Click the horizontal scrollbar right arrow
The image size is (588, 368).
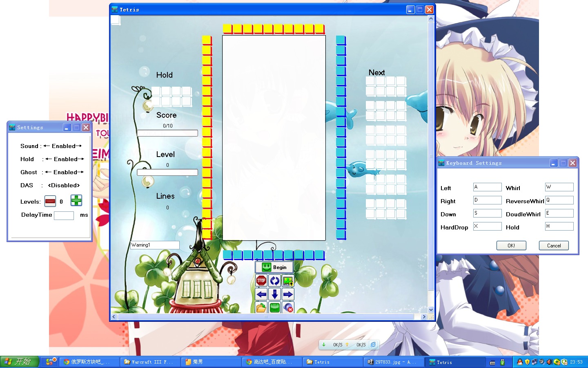[424, 317]
